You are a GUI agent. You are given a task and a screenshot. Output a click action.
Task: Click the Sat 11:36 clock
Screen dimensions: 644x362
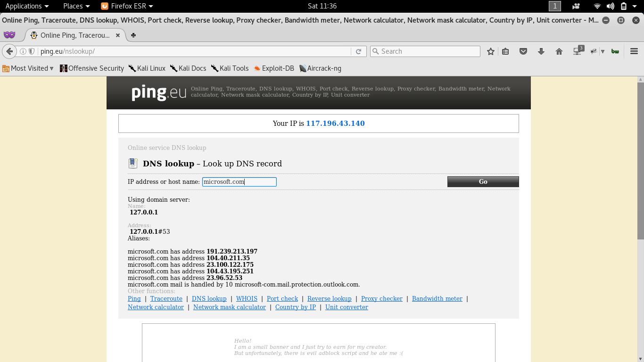[322, 6]
